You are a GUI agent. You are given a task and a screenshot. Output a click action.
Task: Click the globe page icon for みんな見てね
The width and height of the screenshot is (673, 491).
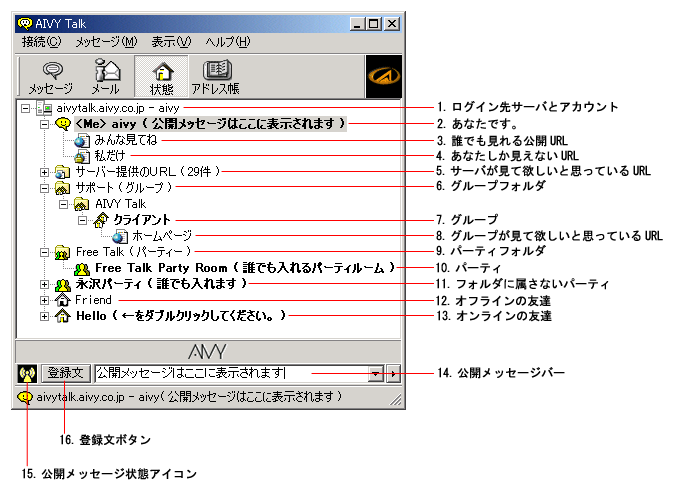[82, 141]
